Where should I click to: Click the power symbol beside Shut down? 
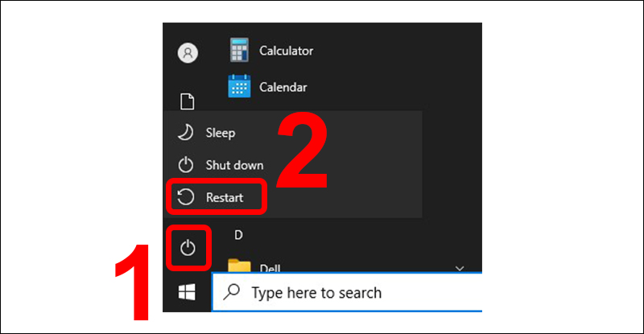click(x=186, y=165)
